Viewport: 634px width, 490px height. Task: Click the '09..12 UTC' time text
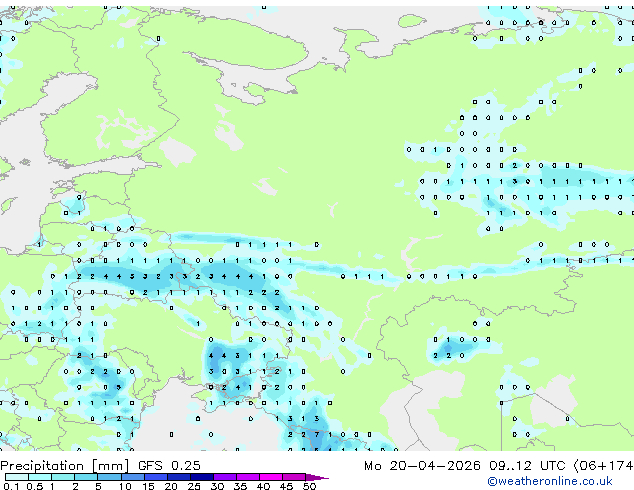pos(527,466)
